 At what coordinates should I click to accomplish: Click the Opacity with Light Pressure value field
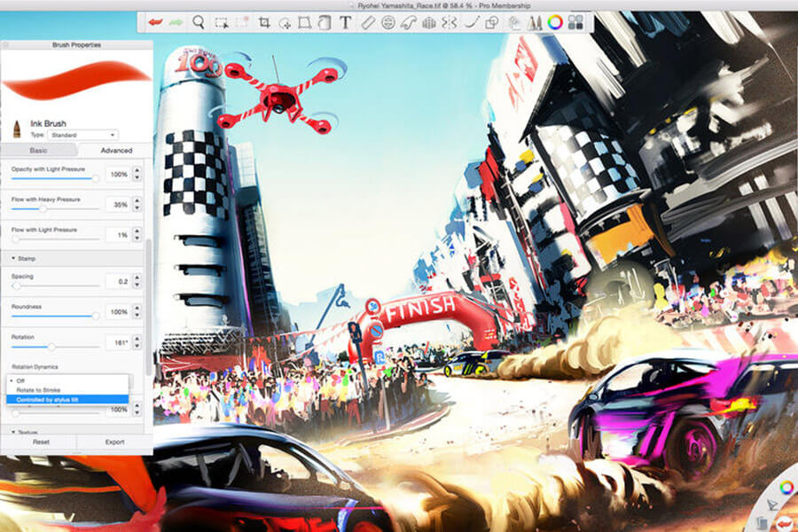point(118,174)
